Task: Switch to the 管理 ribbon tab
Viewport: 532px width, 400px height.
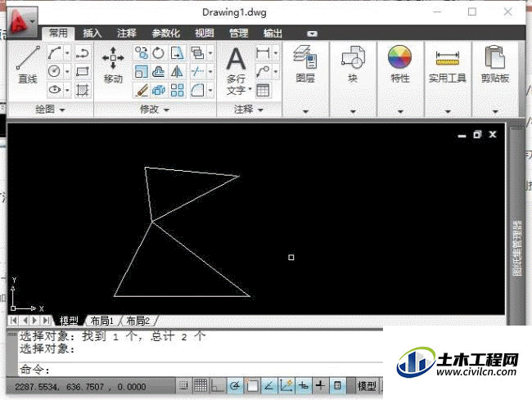Action: point(238,33)
